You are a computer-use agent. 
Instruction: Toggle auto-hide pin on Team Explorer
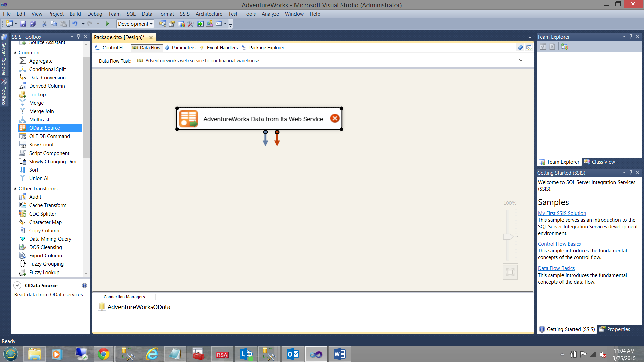[x=631, y=36]
